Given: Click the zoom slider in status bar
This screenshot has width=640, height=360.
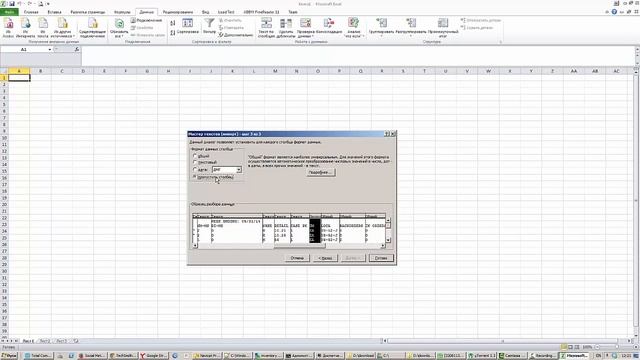Looking at the screenshot, I should click(x=616, y=347).
